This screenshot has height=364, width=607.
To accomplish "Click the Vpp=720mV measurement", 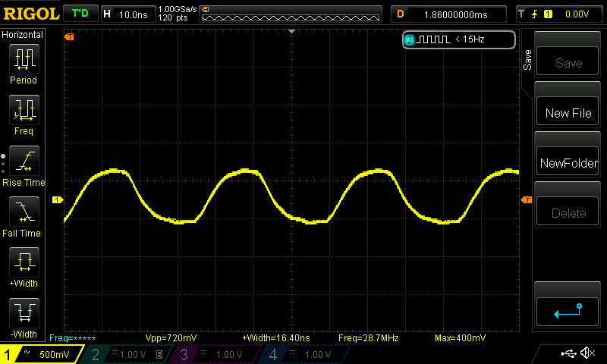I will (x=171, y=337).
